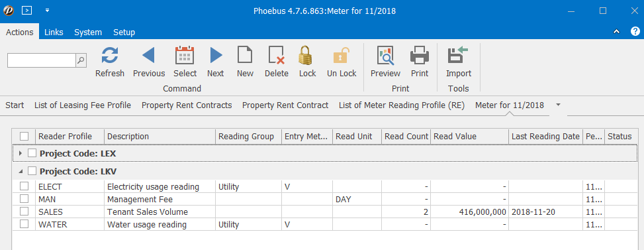Viewport: 644px width, 250px height.
Task: Sort by Entry Method column header
Action: [307, 137]
